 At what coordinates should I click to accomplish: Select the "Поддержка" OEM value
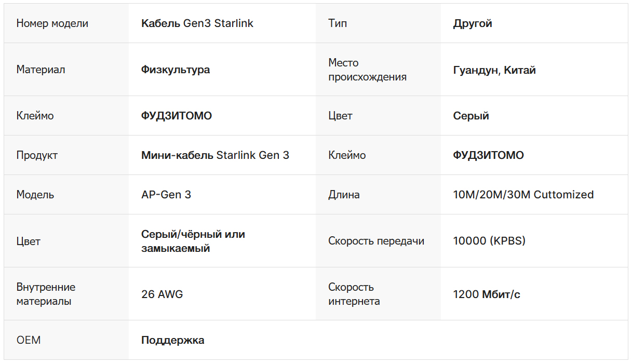172,340
